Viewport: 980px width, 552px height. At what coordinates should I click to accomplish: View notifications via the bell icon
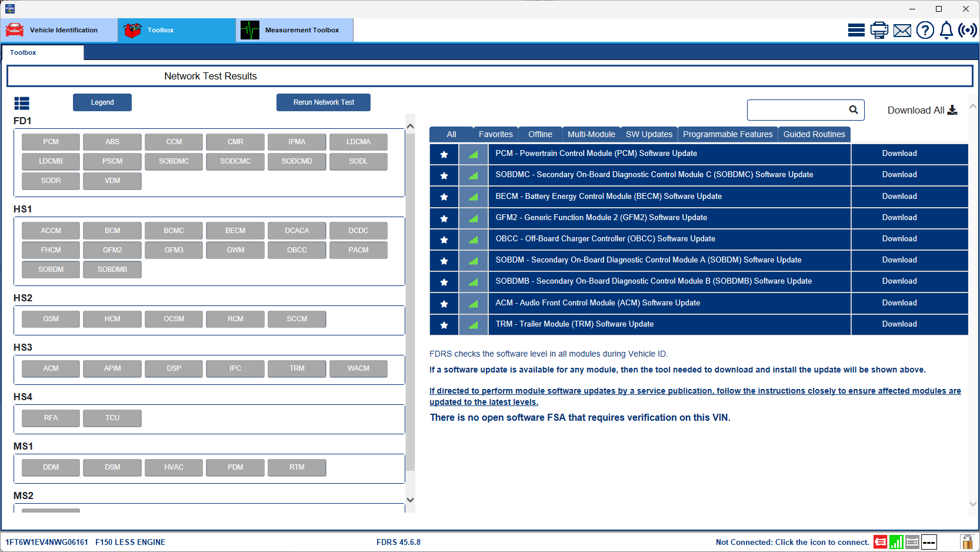pos(946,29)
